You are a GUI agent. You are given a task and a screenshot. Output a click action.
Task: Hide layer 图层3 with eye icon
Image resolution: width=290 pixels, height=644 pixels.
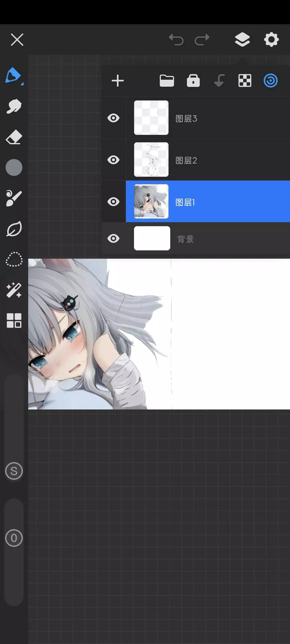[x=114, y=118]
